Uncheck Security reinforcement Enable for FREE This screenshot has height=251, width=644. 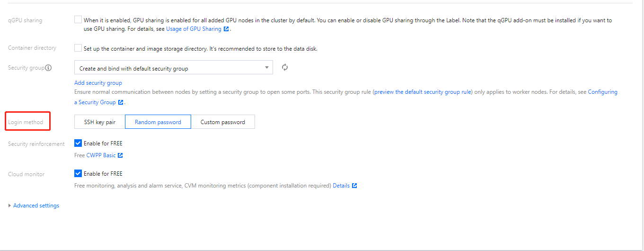pos(78,143)
